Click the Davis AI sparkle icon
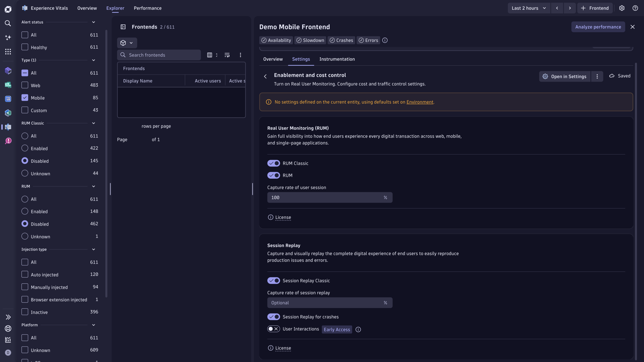Image resolution: width=644 pixels, height=362 pixels. point(8,37)
